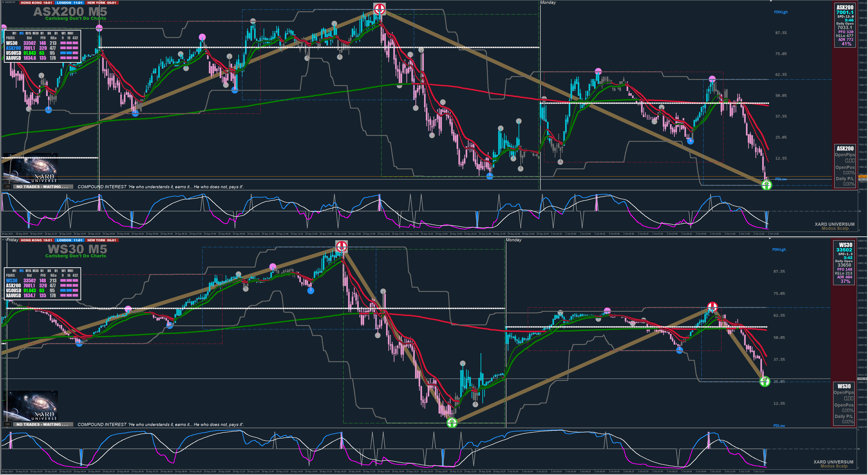Click green crosshair marker at ASX200 chart low
The height and width of the screenshot is (475, 868).
(767, 185)
